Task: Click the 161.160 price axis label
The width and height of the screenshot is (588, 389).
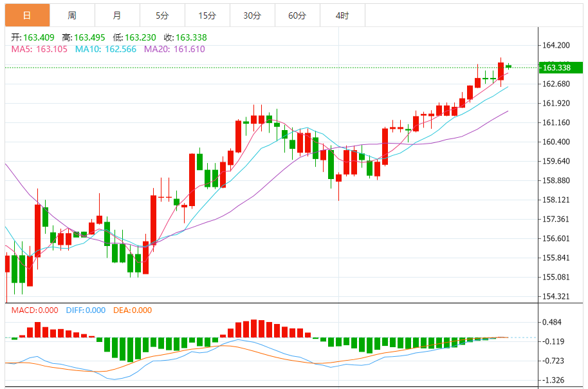Action: (556, 122)
